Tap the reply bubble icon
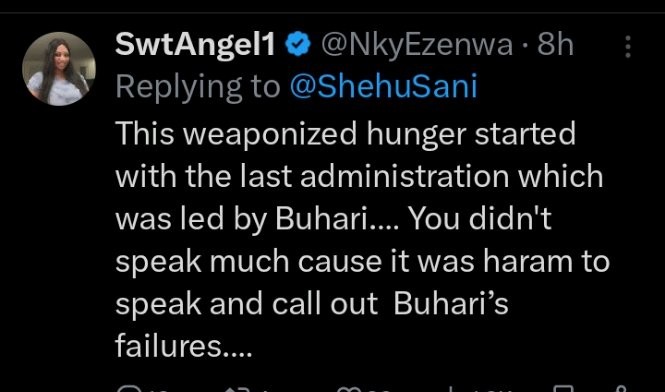665x392 pixels. [x=128, y=389]
